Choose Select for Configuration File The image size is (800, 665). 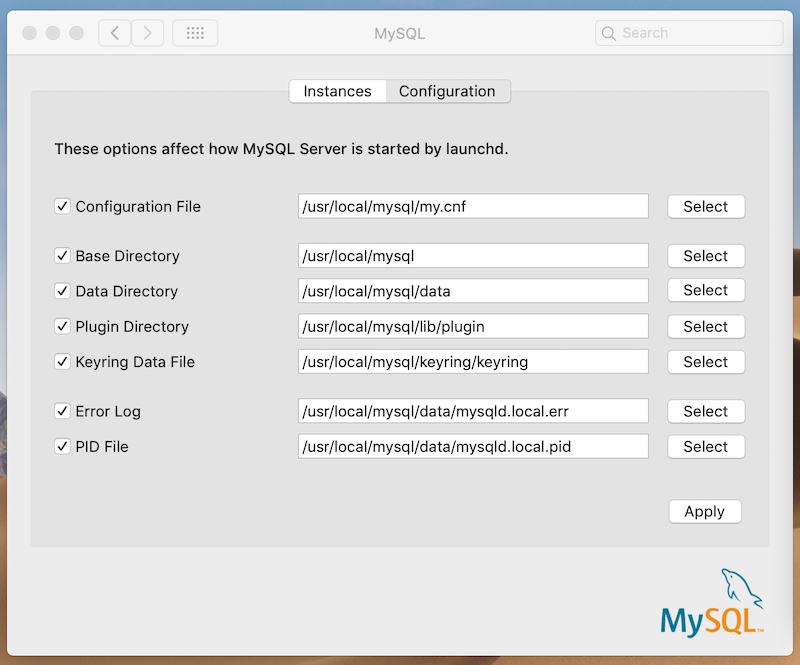pyautogui.click(x=706, y=206)
